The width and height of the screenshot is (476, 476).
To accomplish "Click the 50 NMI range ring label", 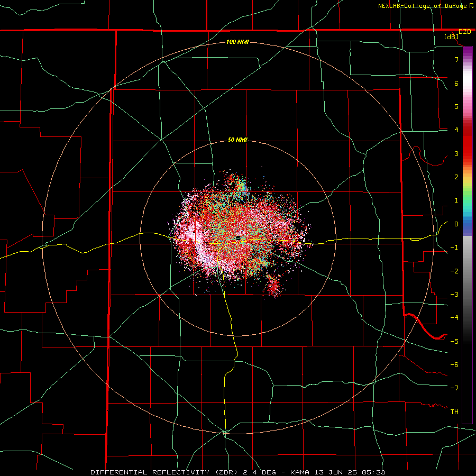I will [x=237, y=140].
